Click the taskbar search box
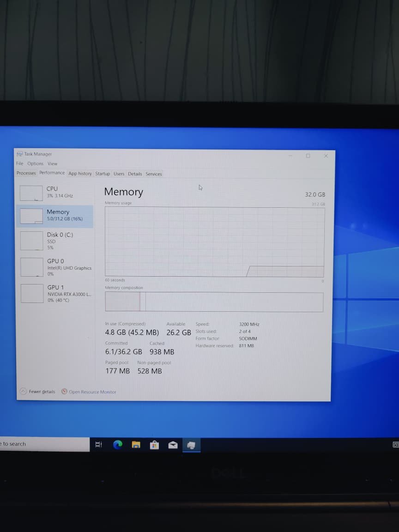 (x=44, y=444)
